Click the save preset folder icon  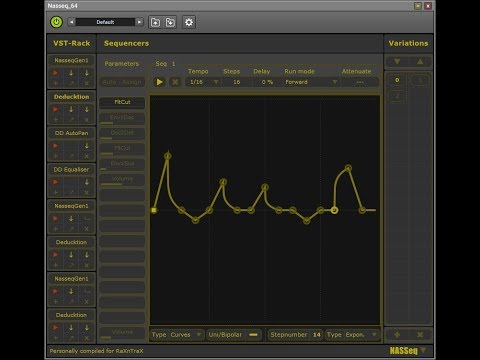pyautogui.click(x=170, y=22)
